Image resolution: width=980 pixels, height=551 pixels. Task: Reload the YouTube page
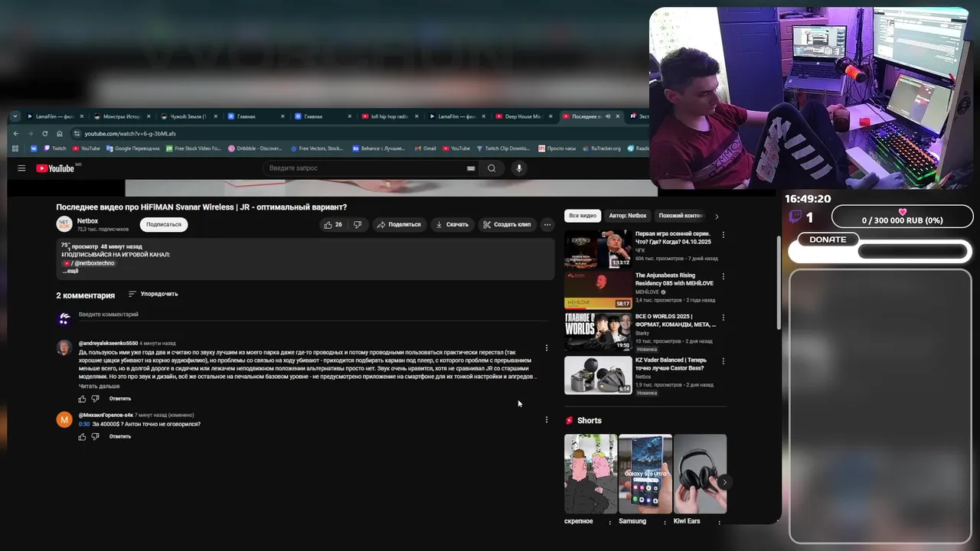45,133
